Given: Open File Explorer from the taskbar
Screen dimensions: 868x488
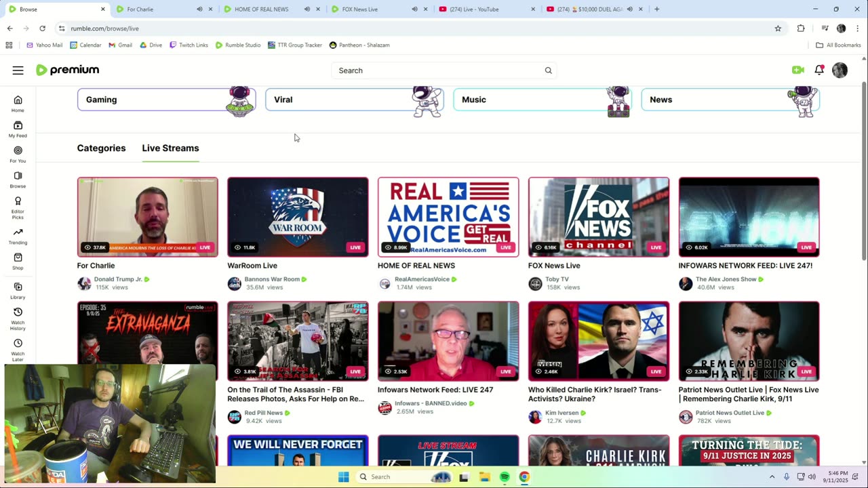Looking at the screenshot, I should [484, 476].
